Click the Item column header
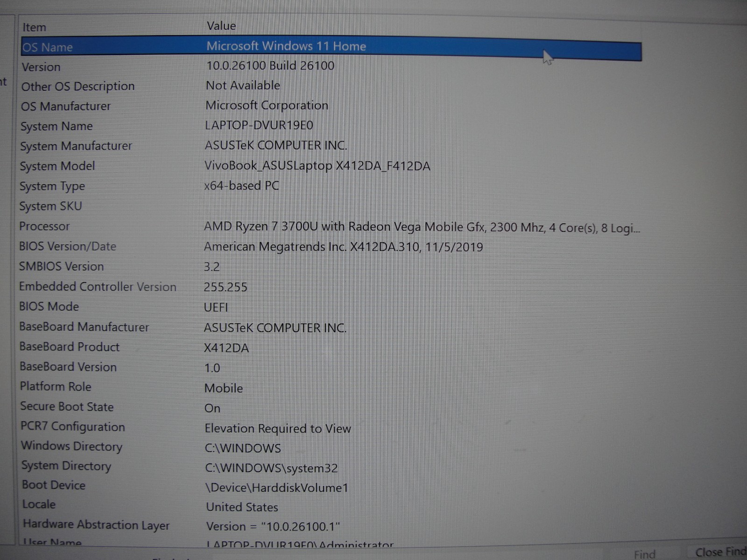 pos(34,28)
